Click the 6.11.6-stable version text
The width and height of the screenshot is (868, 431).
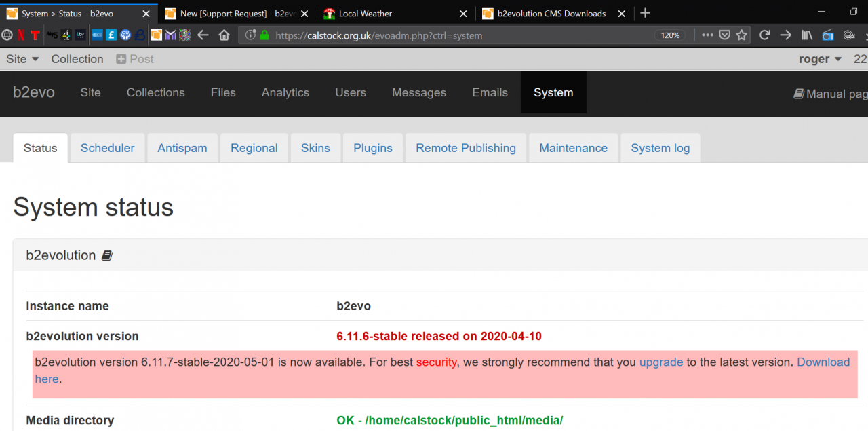(x=439, y=336)
